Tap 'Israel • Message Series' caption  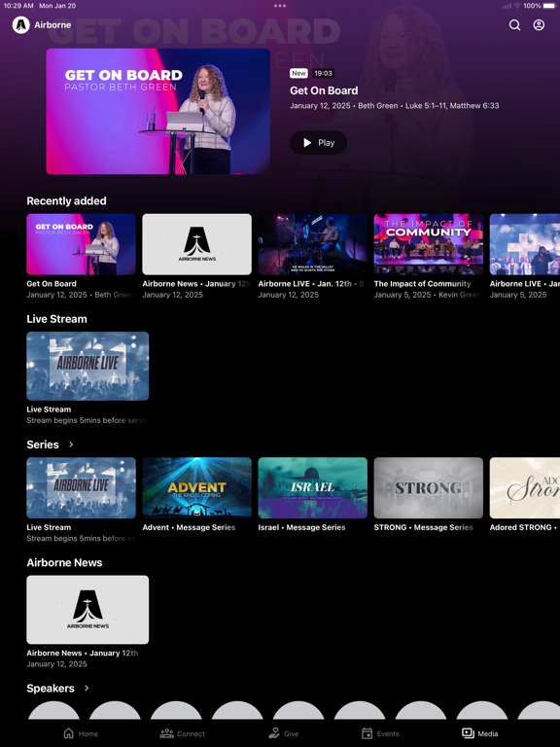[302, 527]
